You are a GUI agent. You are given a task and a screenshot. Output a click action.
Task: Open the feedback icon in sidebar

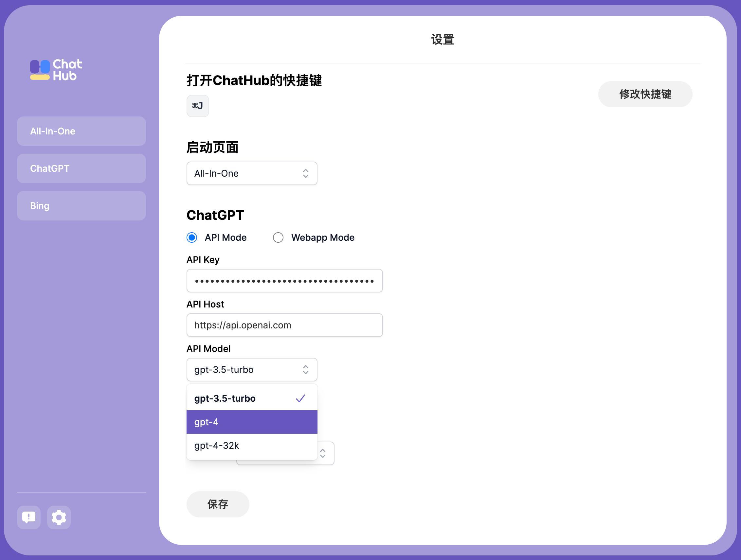(x=29, y=517)
